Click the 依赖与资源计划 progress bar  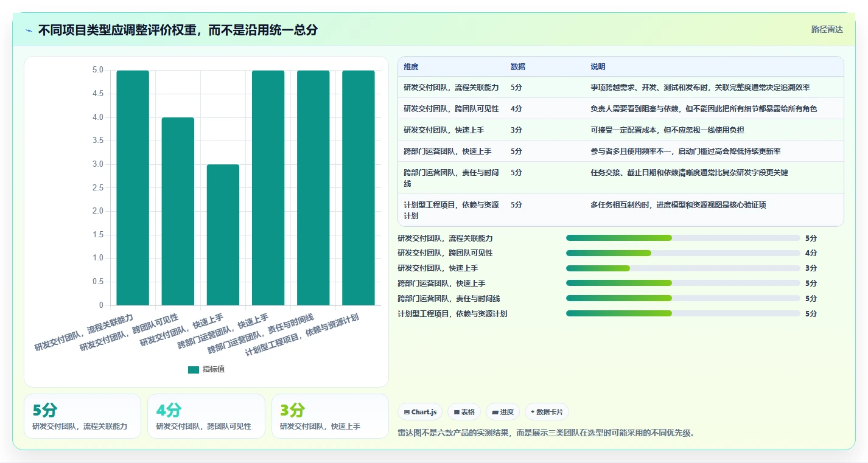[683, 313]
